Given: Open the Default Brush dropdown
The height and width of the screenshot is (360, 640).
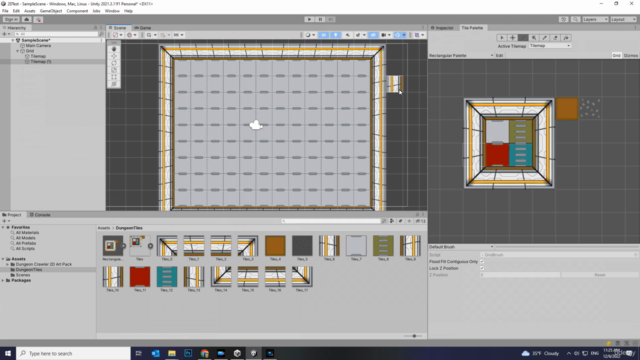Looking at the screenshot, I should pos(461,247).
